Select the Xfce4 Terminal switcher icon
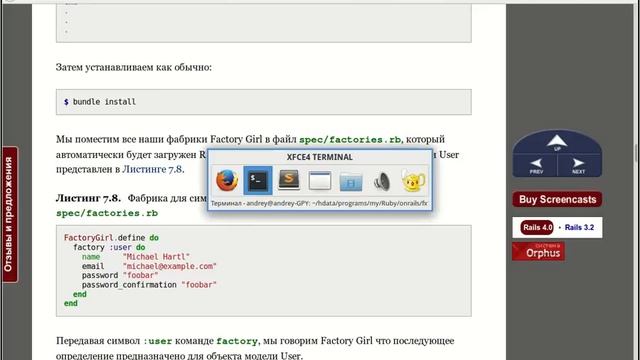This screenshot has width=640, height=360. 258,180
